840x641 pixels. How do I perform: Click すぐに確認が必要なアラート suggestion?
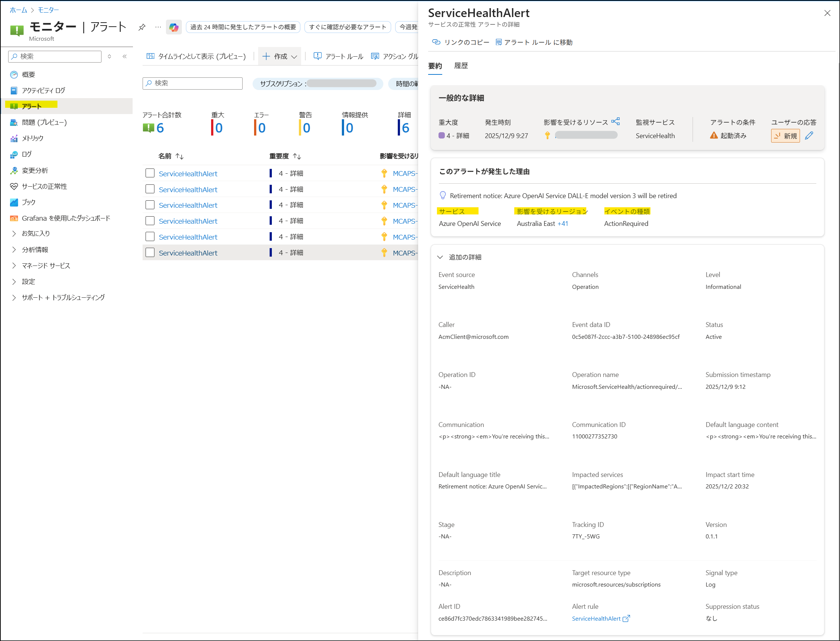point(348,27)
